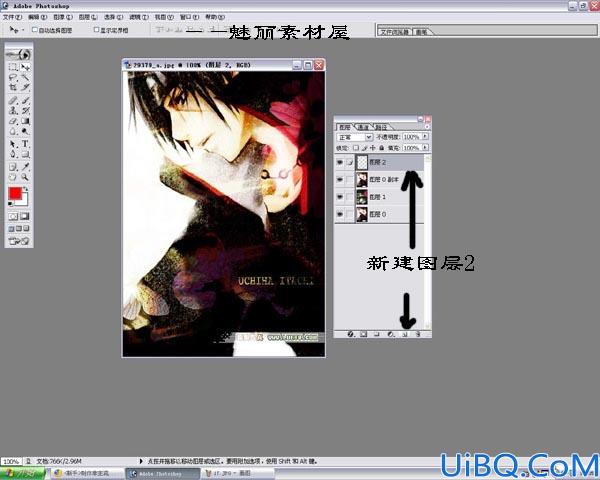This screenshot has height=480, width=600.
Task: Click the white background color swatch
Action: [24, 201]
